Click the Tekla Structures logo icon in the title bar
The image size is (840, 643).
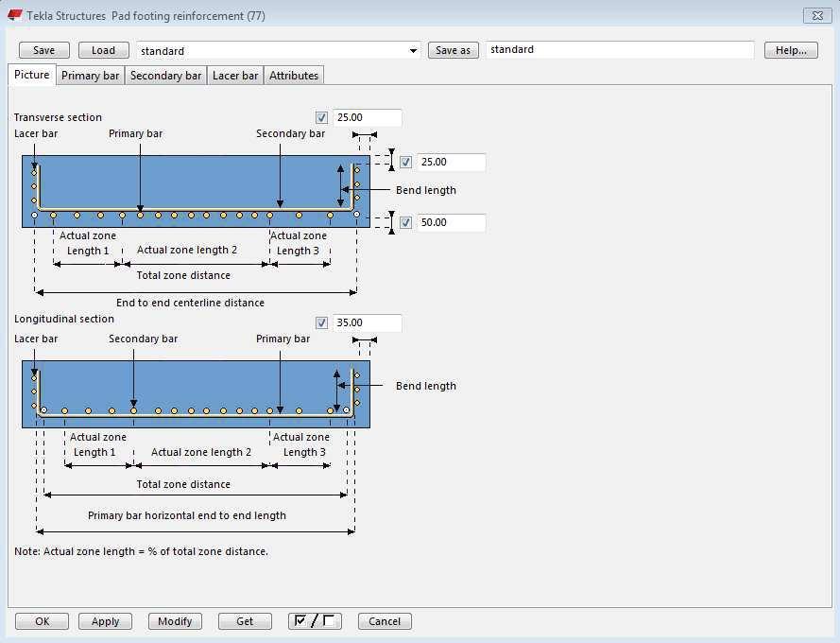point(15,15)
